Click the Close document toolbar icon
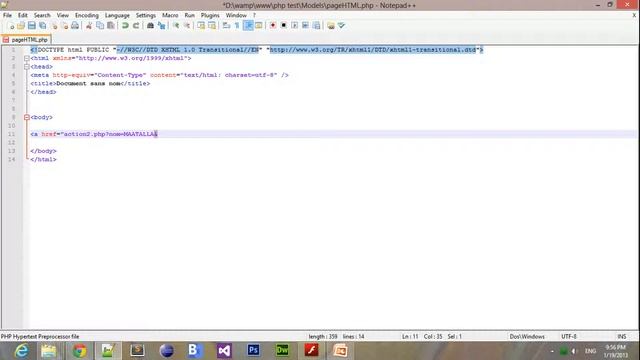Viewport: 640px width, 360px height. (53, 26)
